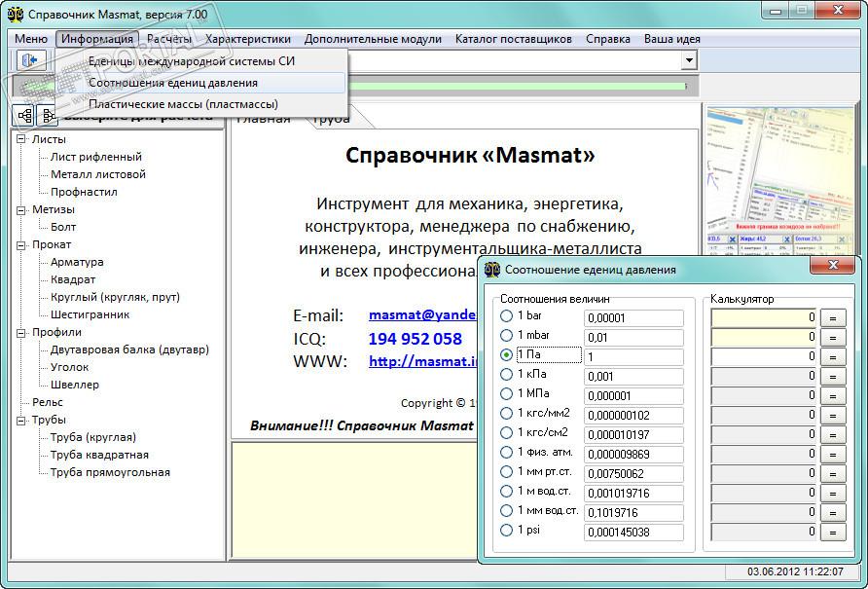Select the 1 мм вод.ст. radio button
Image resolution: width=868 pixels, height=589 pixels.
(x=506, y=510)
